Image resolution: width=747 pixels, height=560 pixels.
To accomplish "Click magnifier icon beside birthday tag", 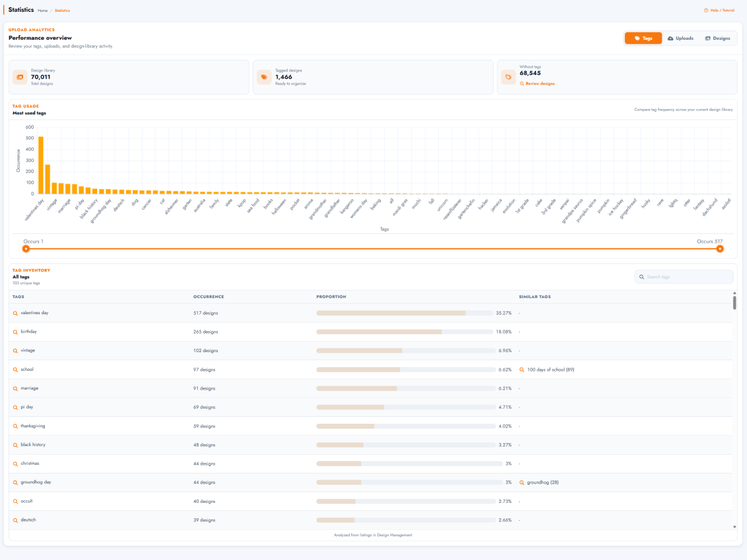I will [16, 332].
